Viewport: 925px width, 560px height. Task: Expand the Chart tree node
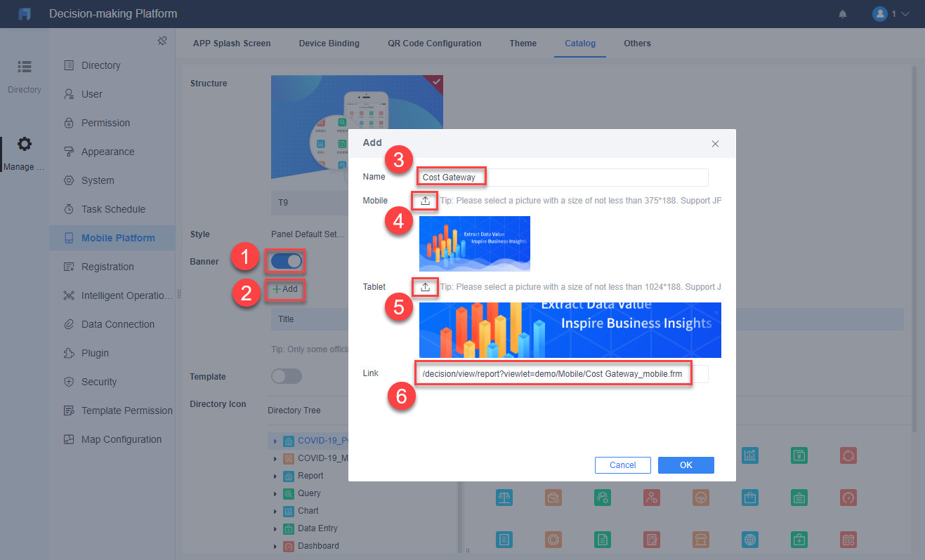275,511
